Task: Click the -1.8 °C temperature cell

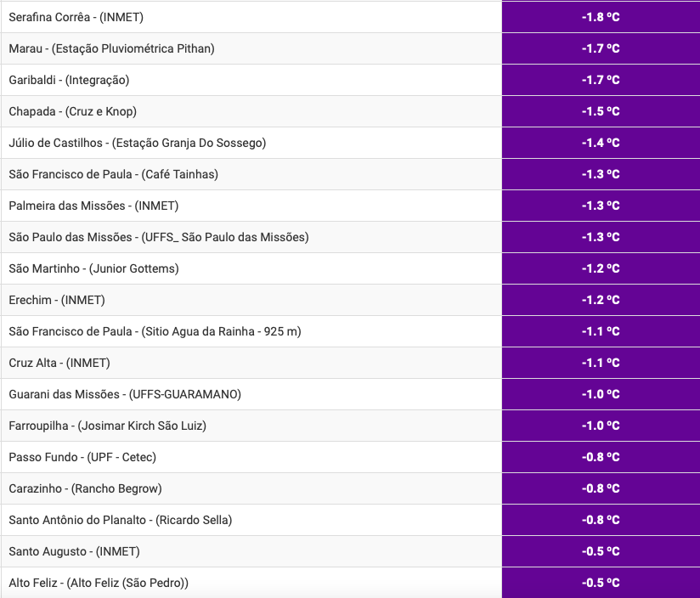Action: pos(601,17)
